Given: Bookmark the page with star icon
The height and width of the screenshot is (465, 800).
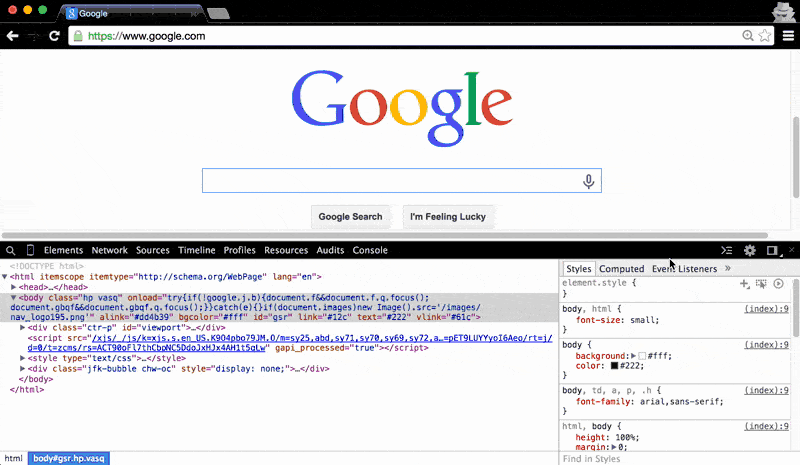Looking at the screenshot, I should click(764, 35).
